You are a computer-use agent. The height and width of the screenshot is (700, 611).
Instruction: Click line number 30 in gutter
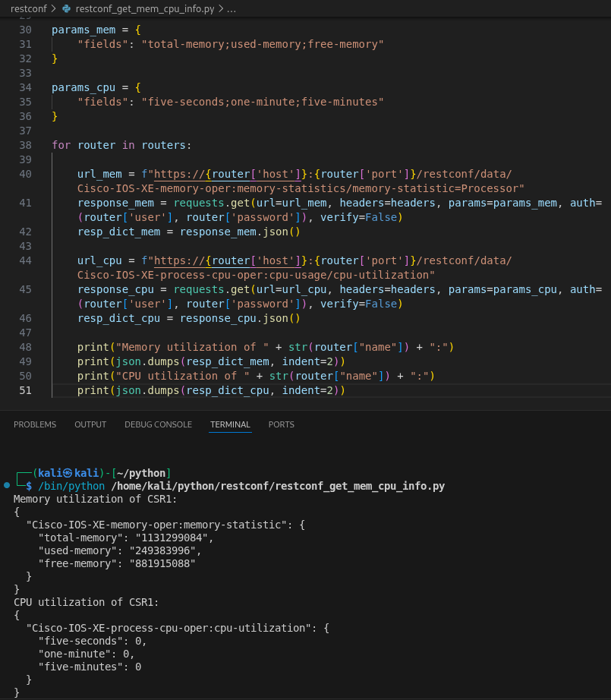tap(26, 30)
